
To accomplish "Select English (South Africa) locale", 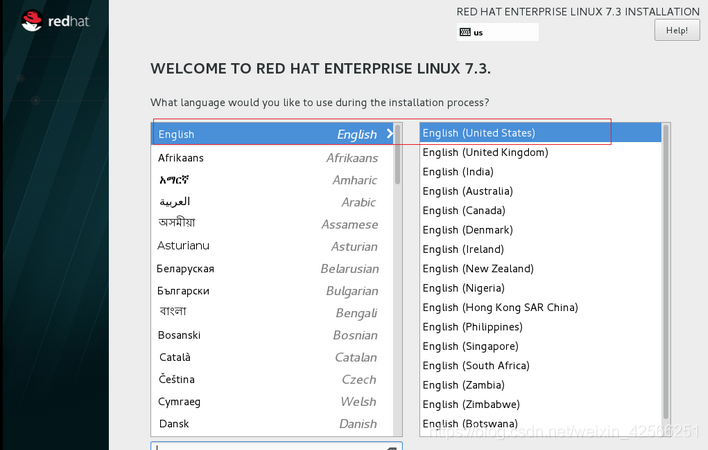I will [541, 366].
